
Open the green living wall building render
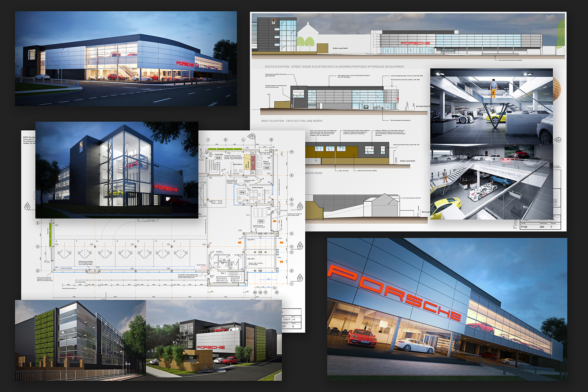click(80, 340)
